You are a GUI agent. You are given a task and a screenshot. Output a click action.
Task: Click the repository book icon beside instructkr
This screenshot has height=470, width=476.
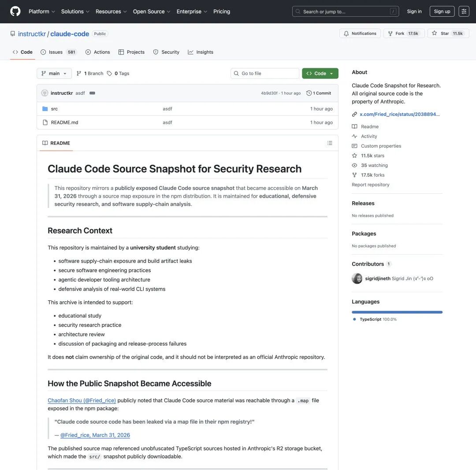click(x=13, y=33)
